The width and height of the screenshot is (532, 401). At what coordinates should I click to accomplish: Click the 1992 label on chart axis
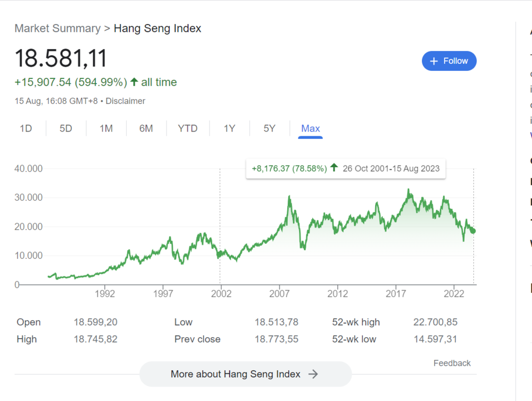tap(105, 294)
